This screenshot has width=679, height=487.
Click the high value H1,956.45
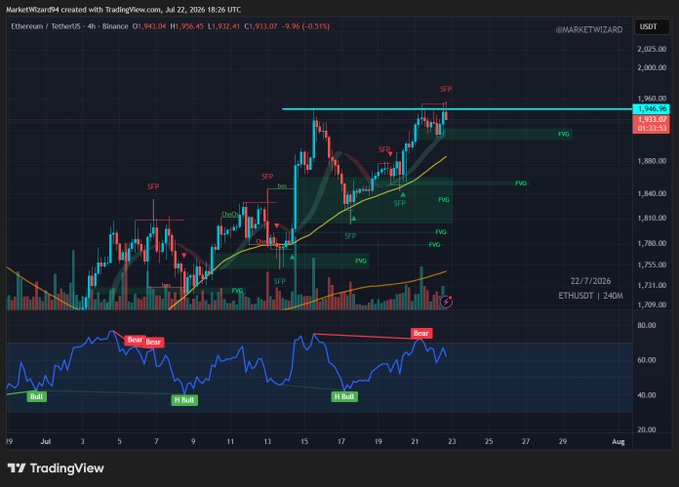point(187,26)
